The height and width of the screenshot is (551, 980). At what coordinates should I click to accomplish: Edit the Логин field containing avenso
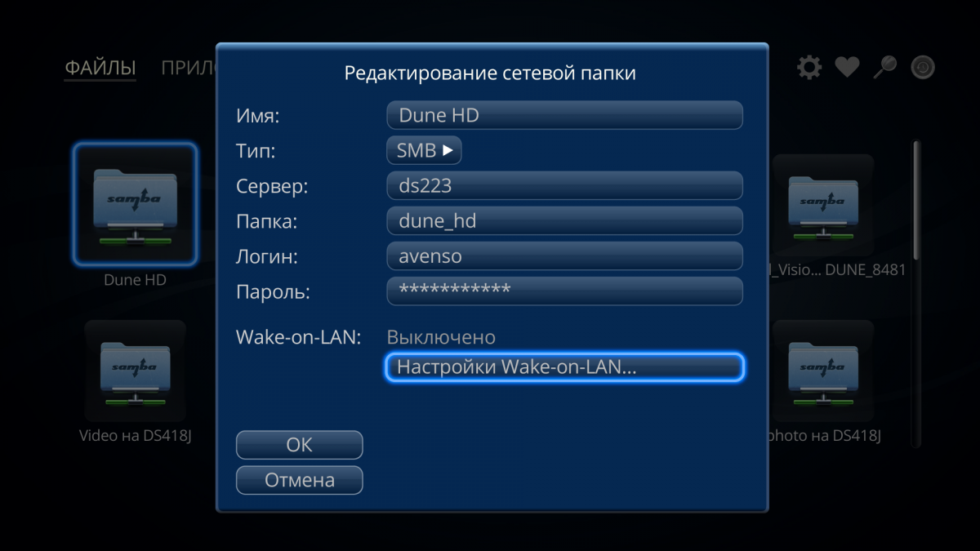coord(564,256)
